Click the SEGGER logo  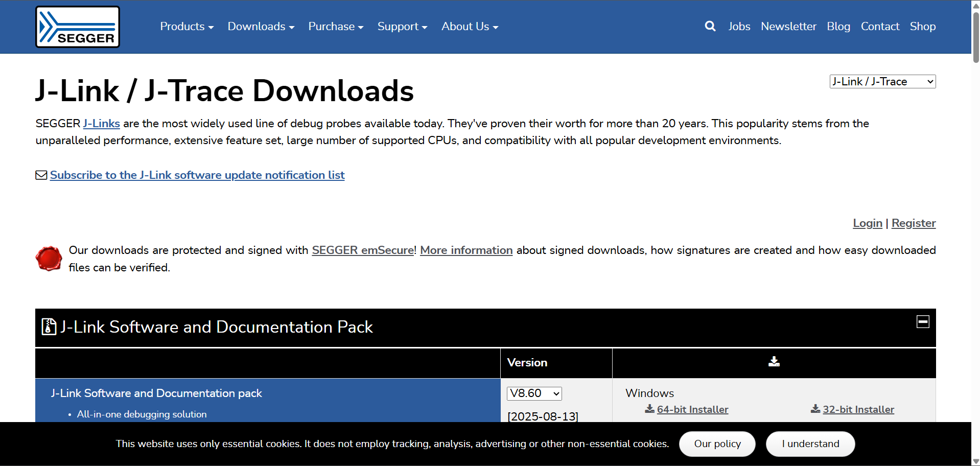(x=78, y=27)
